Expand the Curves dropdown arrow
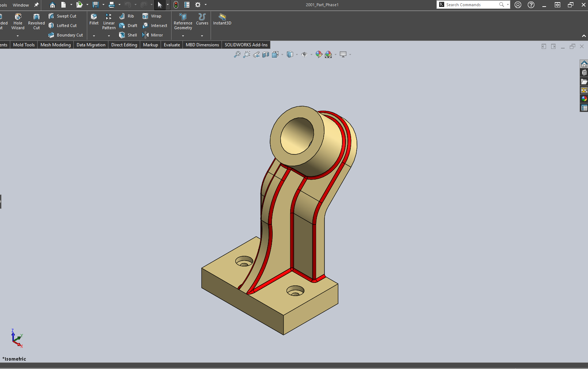This screenshot has height=369, width=588. point(202,36)
